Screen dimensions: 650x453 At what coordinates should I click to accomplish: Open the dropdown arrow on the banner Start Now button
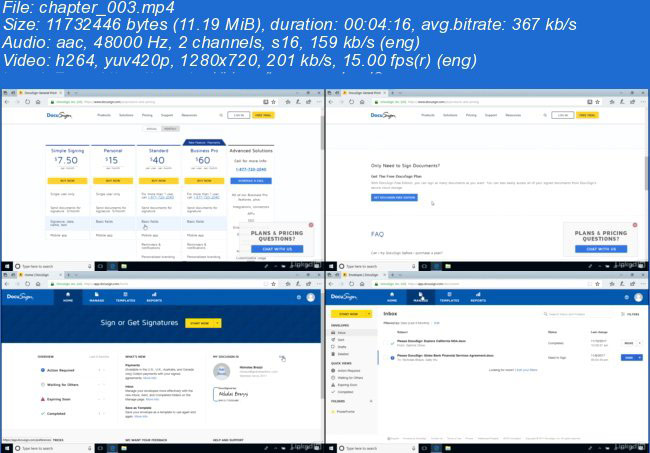click(217, 323)
